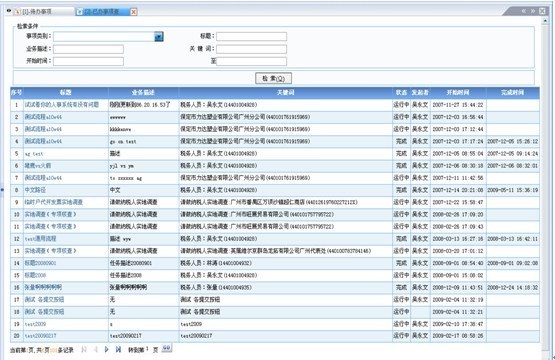
Task: Close the [2]-已办事项 tab with its X
Action: (x=133, y=12)
